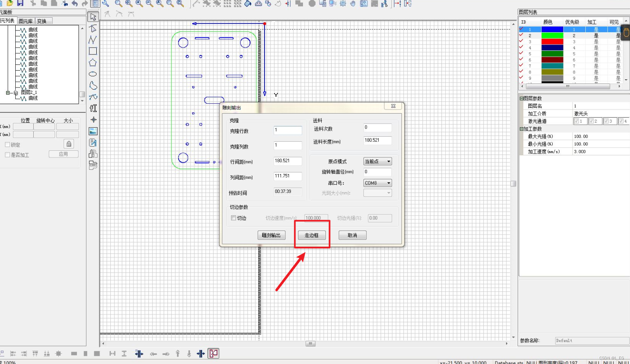Toggle the 锁定 checkbox
Viewport: 630px width, 364px height.
pyautogui.click(x=7, y=145)
